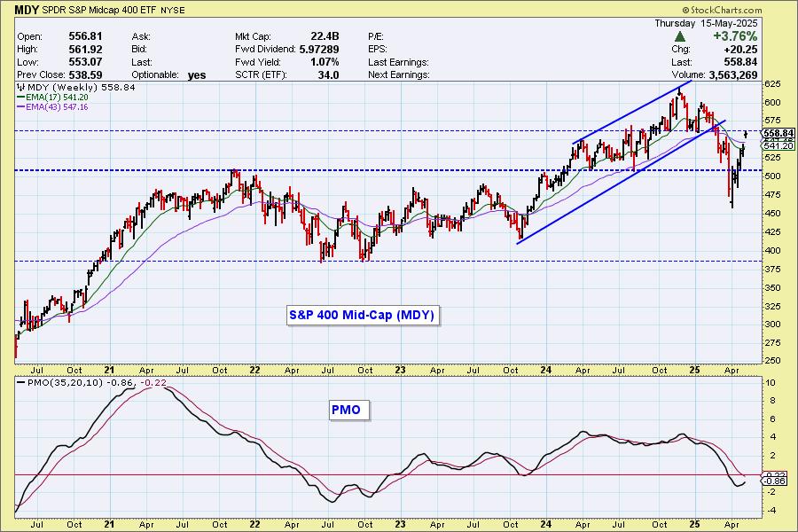Click the candlestick icon beside MDY (Weekly)

click(x=21, y=87)
